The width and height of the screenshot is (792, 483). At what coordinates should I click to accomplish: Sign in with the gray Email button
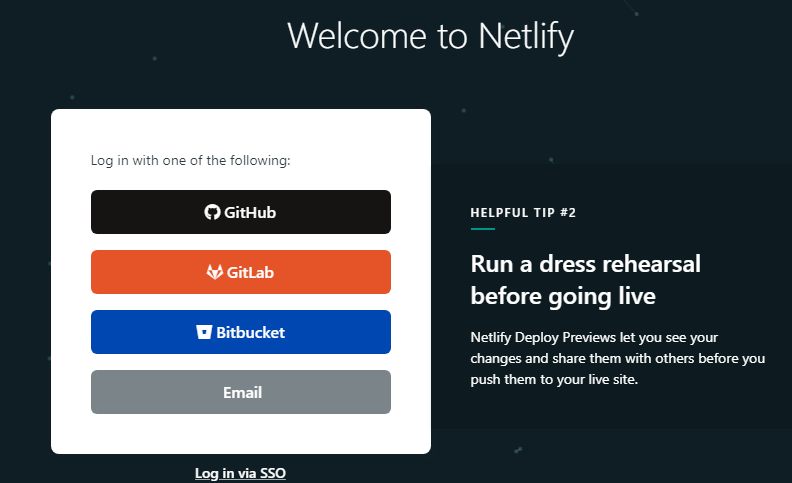pos(241,392)
